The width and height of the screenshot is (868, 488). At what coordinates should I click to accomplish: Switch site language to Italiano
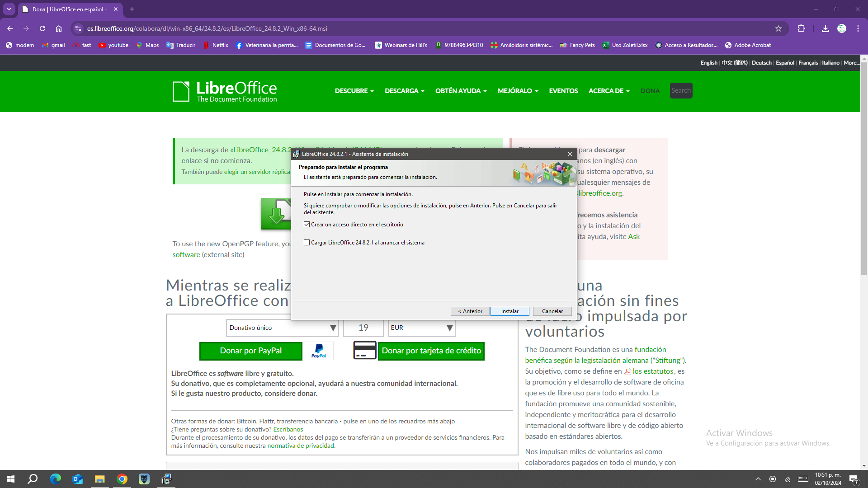[830, 63]
